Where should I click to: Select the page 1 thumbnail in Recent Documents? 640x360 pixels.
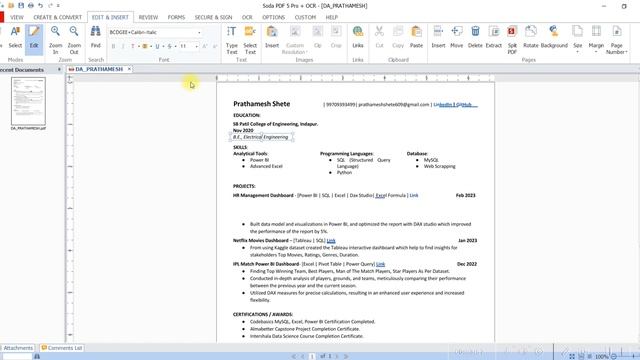[x=28, y=101]
